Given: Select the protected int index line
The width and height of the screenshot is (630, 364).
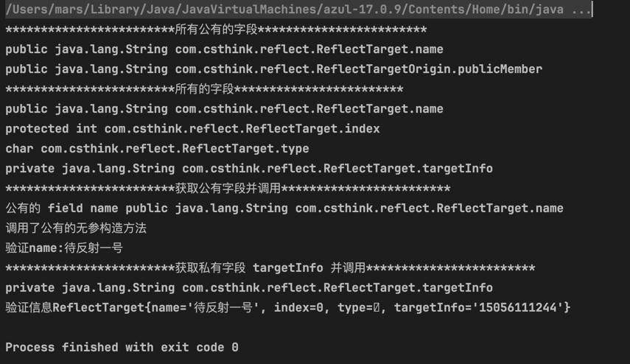Looking at the screenshot, I should click(x=192, y=129).
